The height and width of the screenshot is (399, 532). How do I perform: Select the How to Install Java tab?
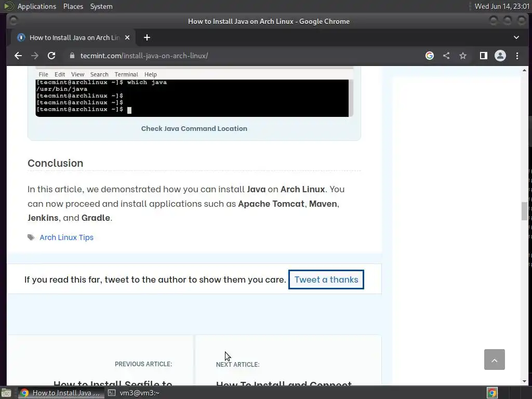pyautogui.click(x=73, y=37)
